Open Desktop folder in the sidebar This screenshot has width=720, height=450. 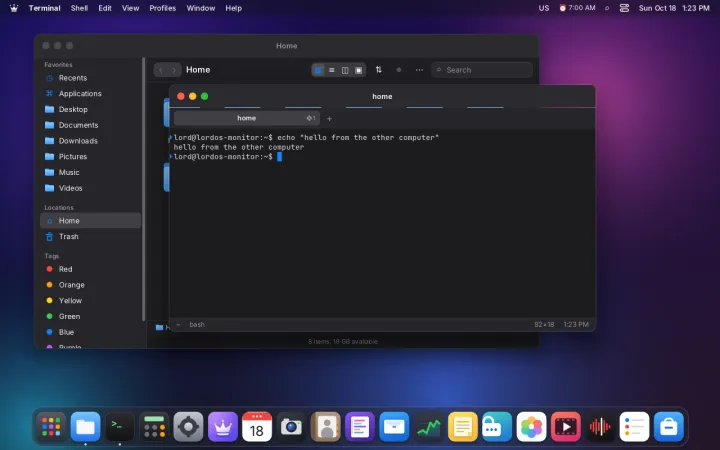pyautogui.click(x=90, y=109)
